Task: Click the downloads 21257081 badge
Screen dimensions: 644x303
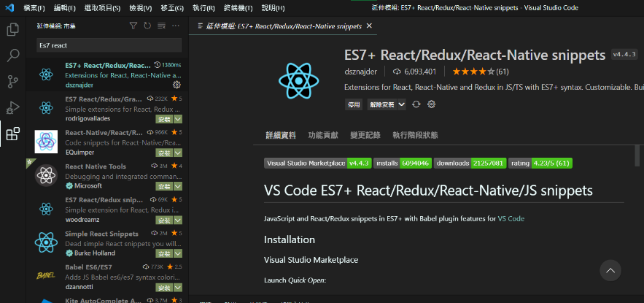Action: pos(470,164)
